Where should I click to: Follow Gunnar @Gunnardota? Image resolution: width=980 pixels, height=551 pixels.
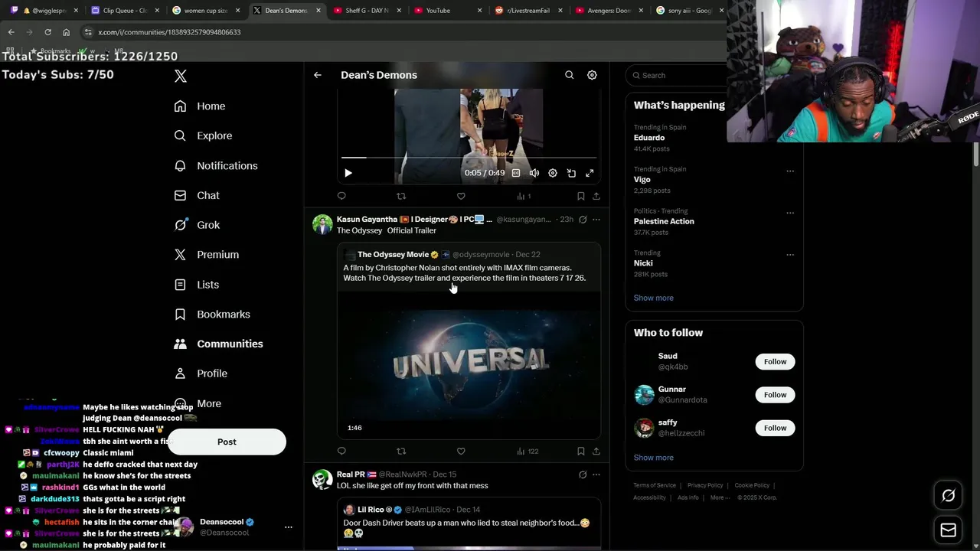(x=775, y=395)
